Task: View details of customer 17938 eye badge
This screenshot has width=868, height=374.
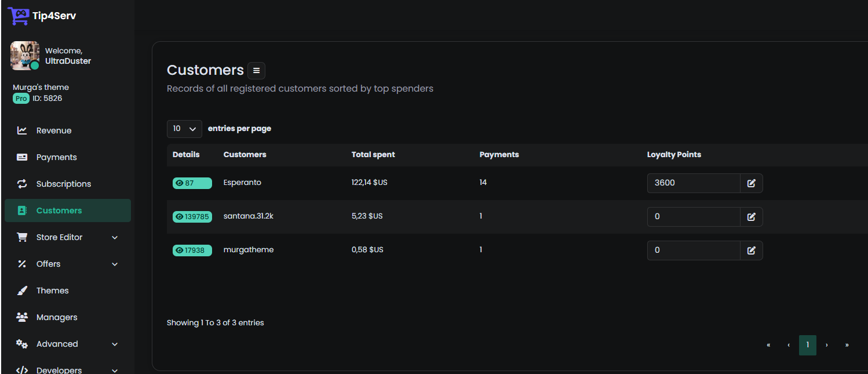Action: pos(192,250)
